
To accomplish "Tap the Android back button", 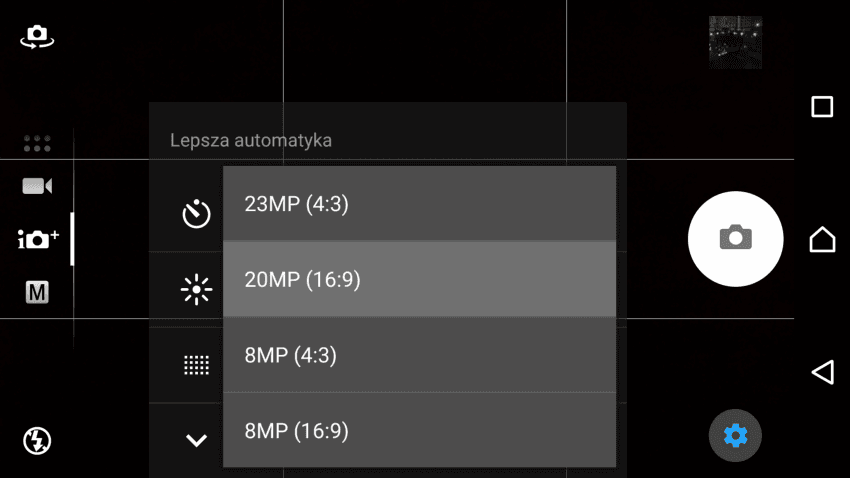I will (822, 372).
